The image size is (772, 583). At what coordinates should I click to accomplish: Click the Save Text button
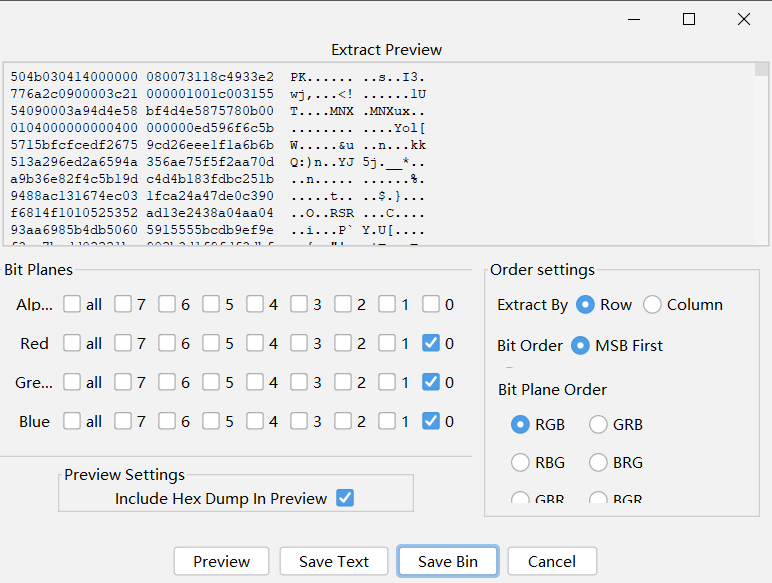point(333,561)
